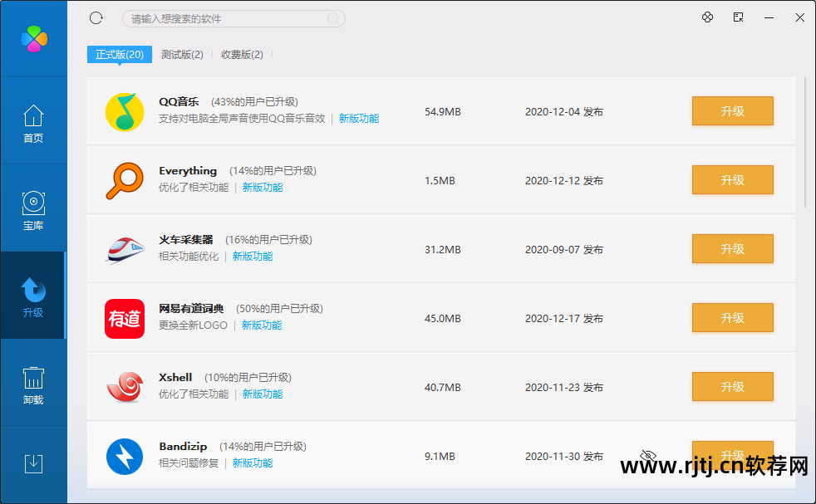Open 新版功能 link for Everything
This screenshot has height=504, width=816.
(x=263, y=188)
